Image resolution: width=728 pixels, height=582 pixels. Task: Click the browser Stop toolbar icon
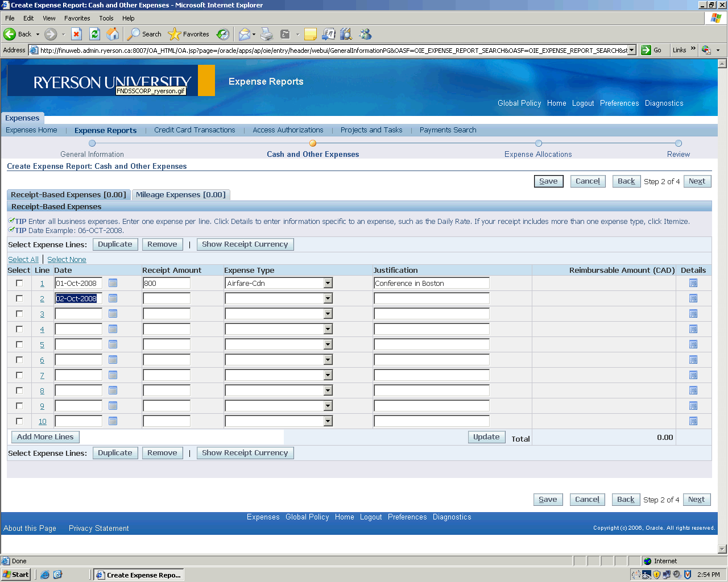click(77, 34)
